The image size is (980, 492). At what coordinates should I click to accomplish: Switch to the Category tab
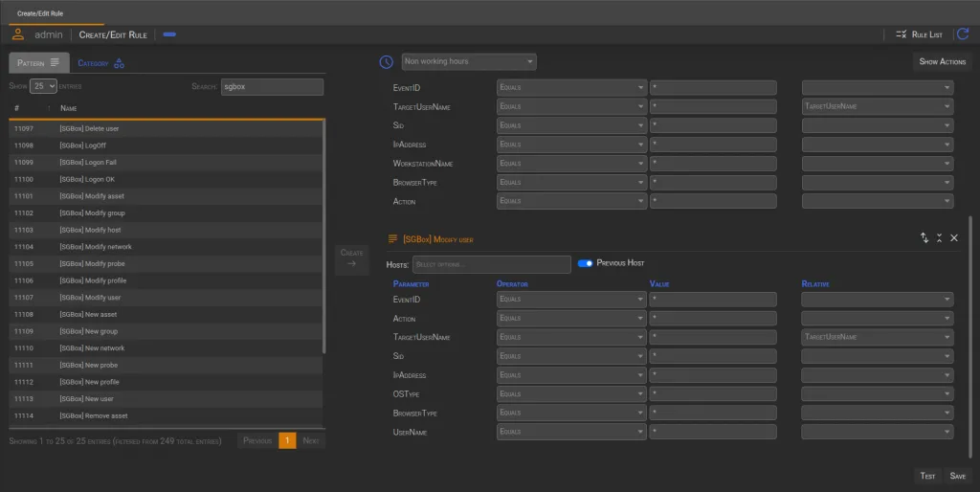coord(100,63)
